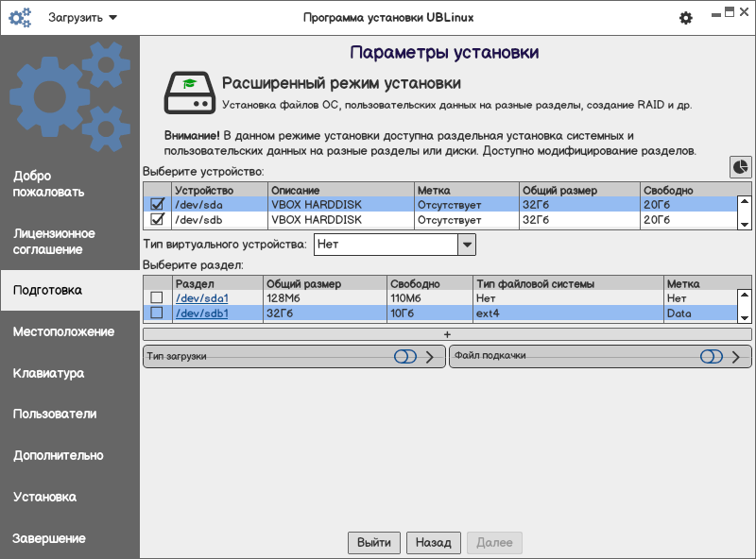The image size is (756, 559).
Task: Open the partition chart (pie) button
Action: [x=741, y=166]
